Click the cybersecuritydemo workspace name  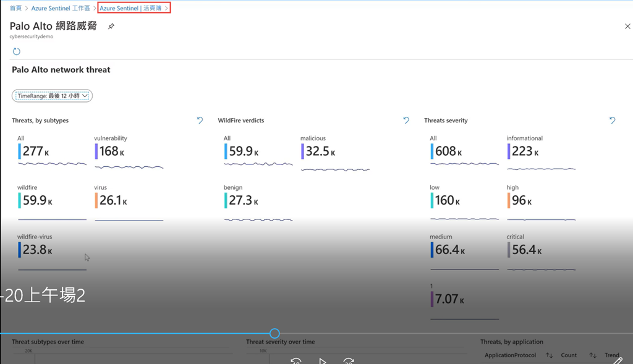pyautogui.click(x=32, y=36)
